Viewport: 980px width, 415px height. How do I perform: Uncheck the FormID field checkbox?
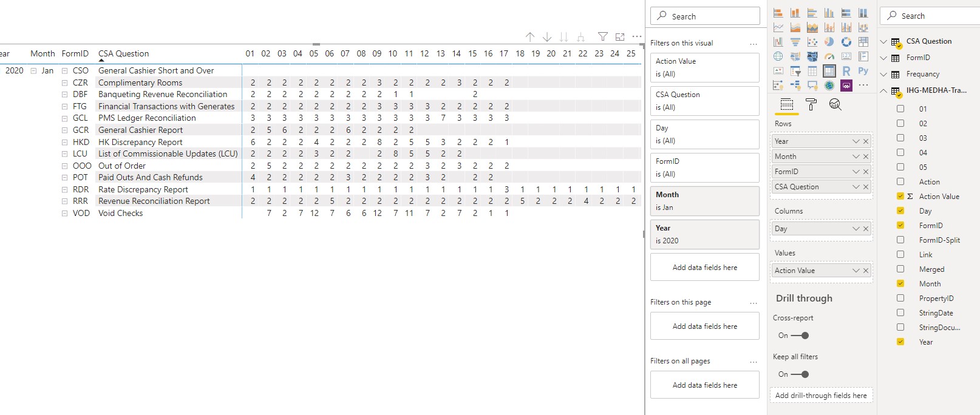tap(900, 225)
